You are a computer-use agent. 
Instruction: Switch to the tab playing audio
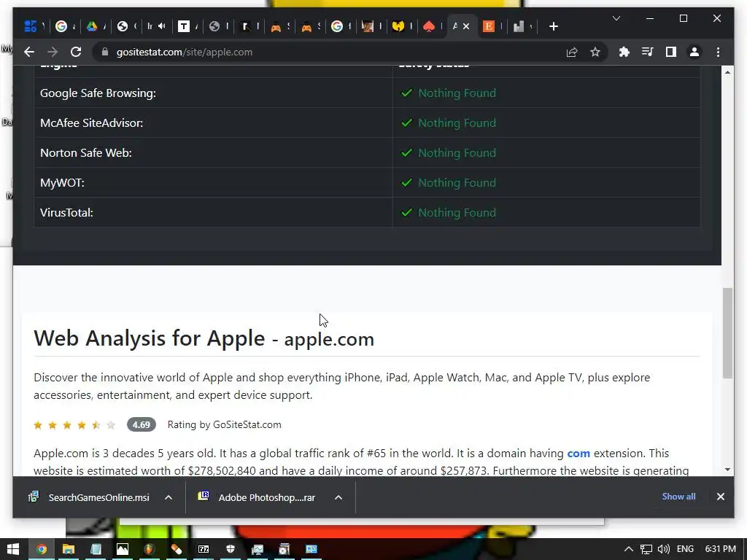coord(156,27)
